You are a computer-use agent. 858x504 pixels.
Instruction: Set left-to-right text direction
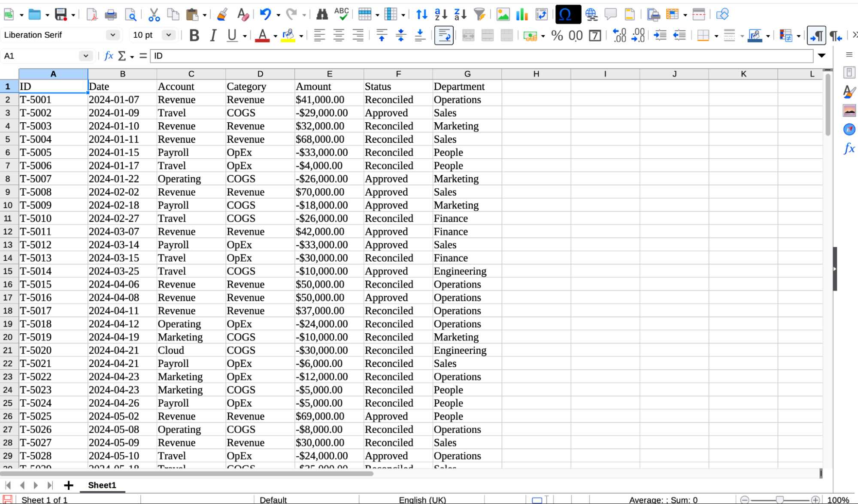click(816, 35)
